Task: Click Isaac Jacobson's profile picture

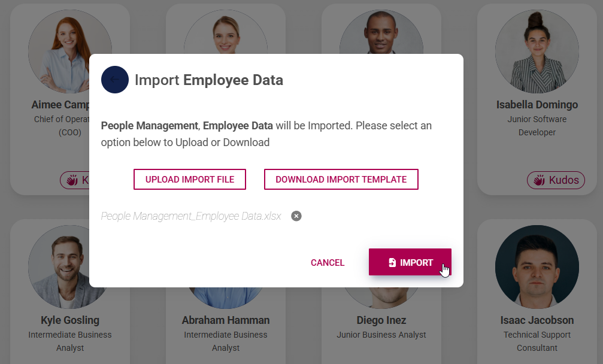Action: 537,267
